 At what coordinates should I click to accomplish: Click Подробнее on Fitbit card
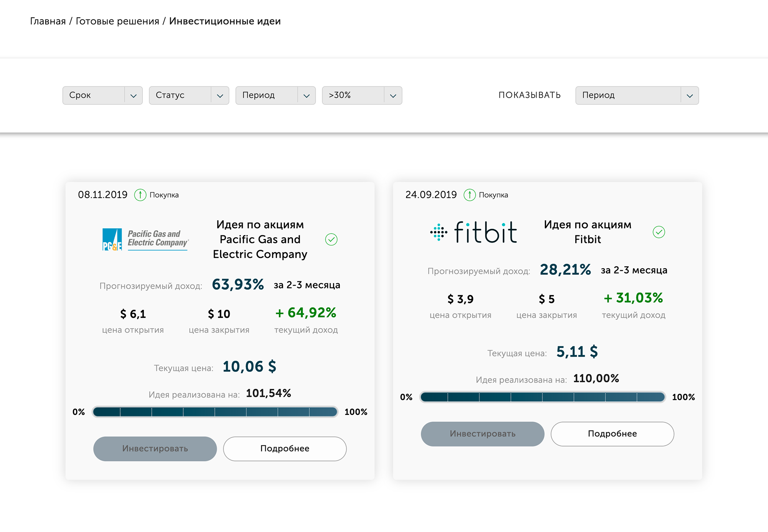click(x=612, y=434)
